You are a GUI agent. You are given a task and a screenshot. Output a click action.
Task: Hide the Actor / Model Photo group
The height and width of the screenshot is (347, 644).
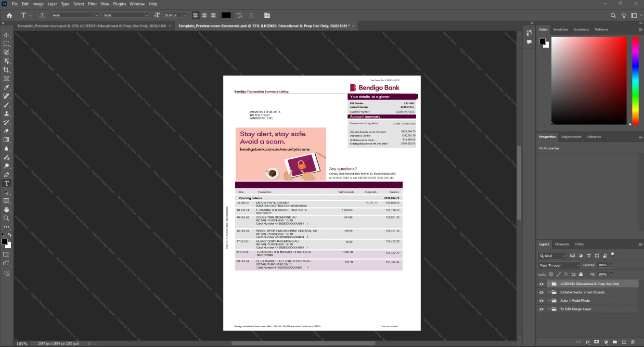pyautogui.click(x=541, y=301)
